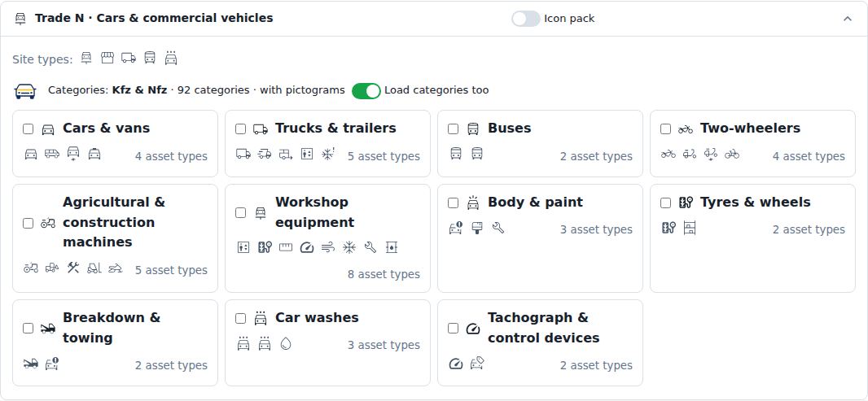Click the shelf rack icon in Tyres & wheels
The width and height of the screenshot is (868, 401).
click(689, 228)
